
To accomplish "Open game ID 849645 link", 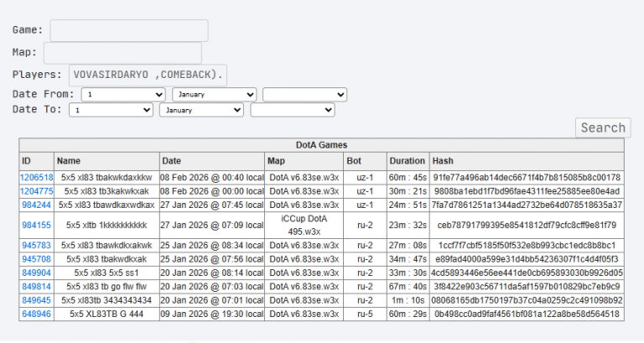I will [x=37, y=300].
